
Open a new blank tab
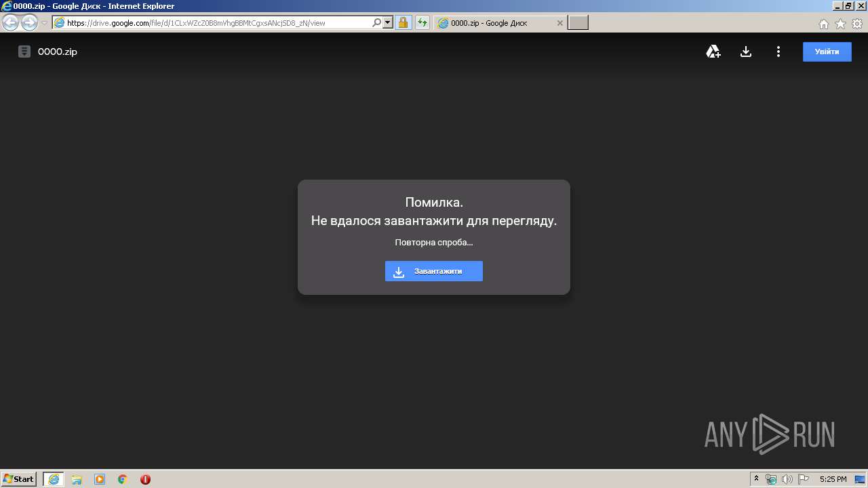click(x=578, y=23)
